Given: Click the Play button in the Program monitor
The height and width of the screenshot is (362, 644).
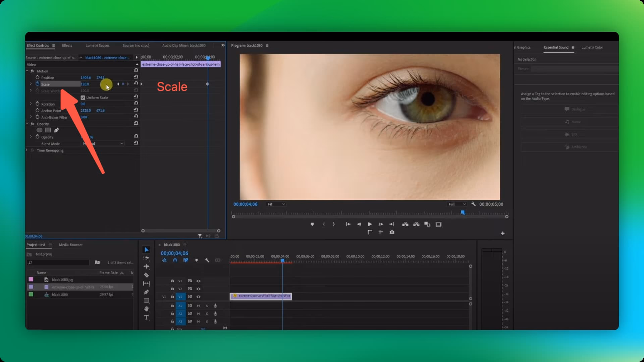Looking at the screenshot, I should click(369, 224).
